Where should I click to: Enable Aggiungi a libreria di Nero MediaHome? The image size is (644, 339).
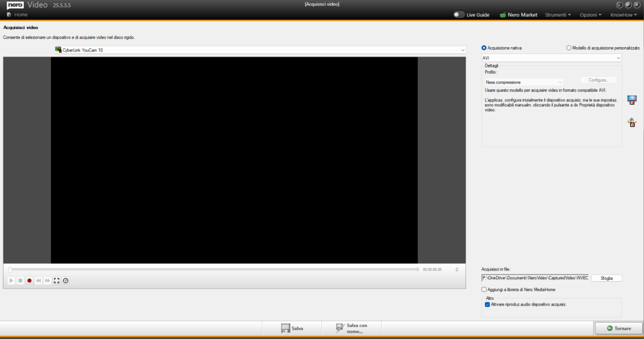[x=484, y=289]
